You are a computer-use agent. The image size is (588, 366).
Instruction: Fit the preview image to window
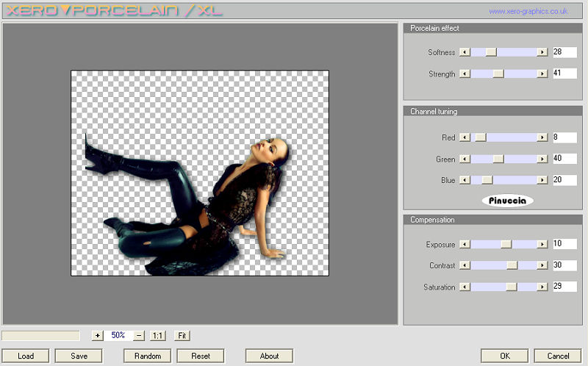[x=182, y=336]
